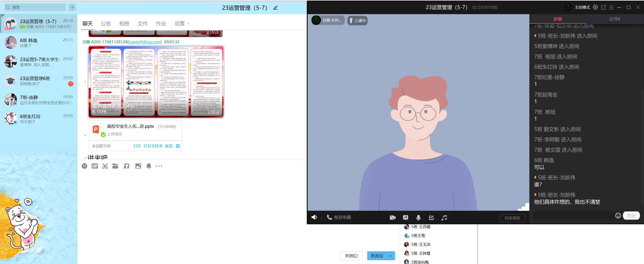Open the whiteboard edit icon
Screen dimensions: 644x264
coord(431,218)
